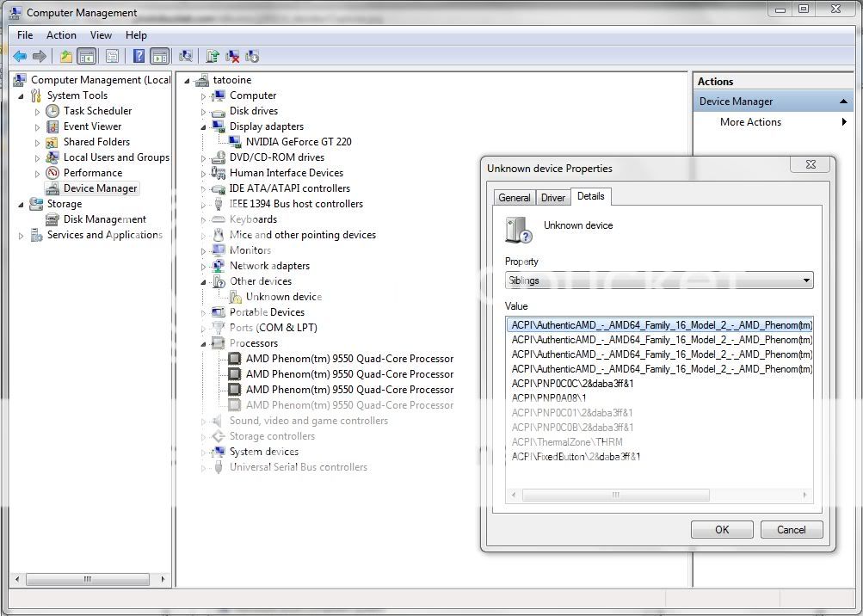This screenshot has height=616, width=863.
Task: Select the NVIDIA GeForce GT 220 device icon
Action: point(235,142)
